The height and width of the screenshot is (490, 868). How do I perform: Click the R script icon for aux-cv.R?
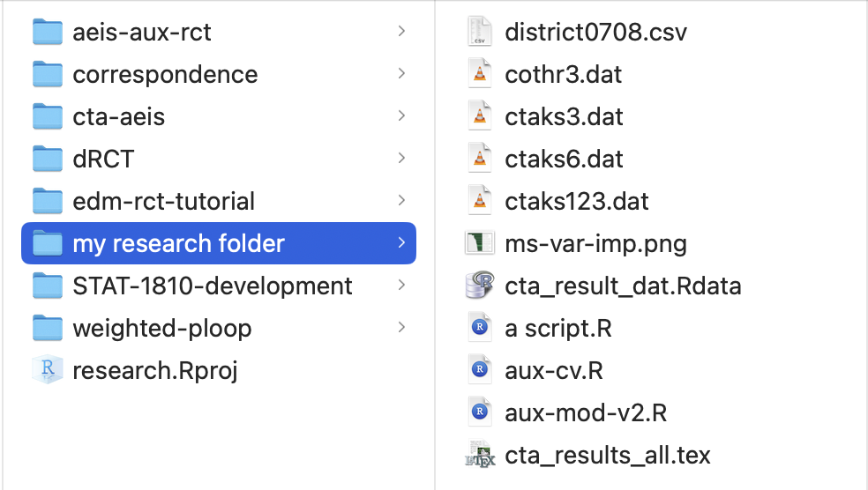(x=479, y=370)
